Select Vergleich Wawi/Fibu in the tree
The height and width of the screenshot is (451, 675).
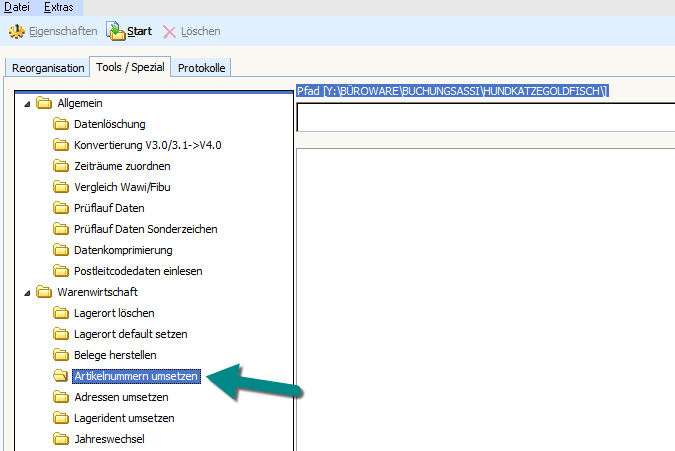128,187
